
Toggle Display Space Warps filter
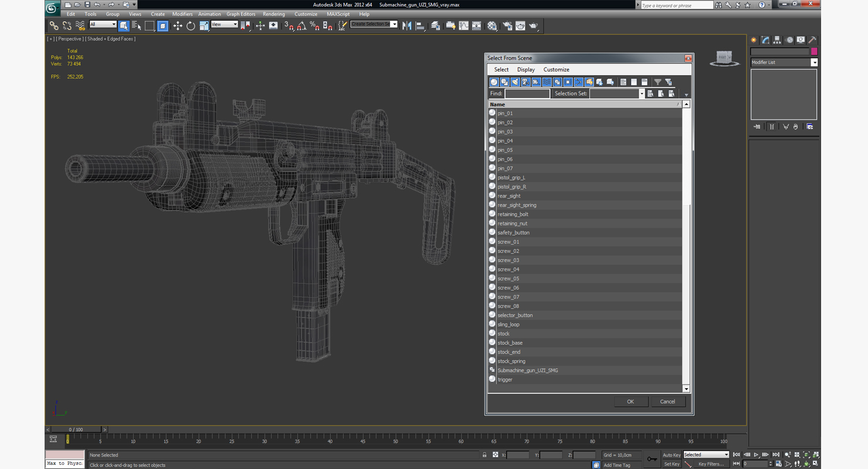(547, 82)
